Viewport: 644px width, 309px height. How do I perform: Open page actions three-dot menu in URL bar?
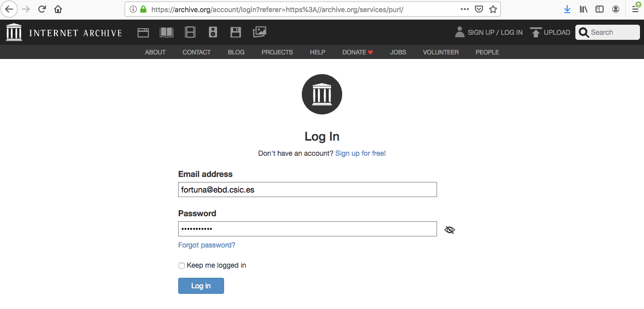click(465, 9)
